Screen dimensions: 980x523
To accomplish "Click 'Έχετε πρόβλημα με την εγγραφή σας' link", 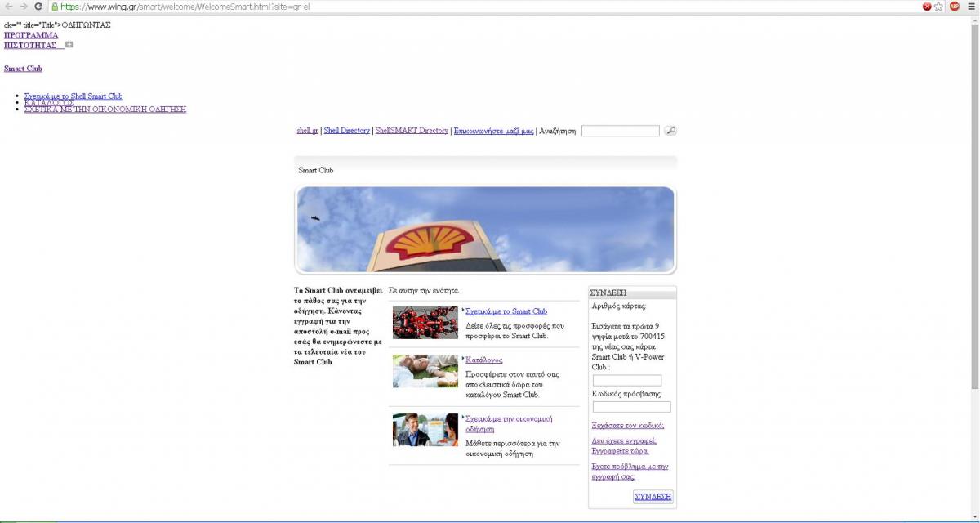I will coord(630,472).
